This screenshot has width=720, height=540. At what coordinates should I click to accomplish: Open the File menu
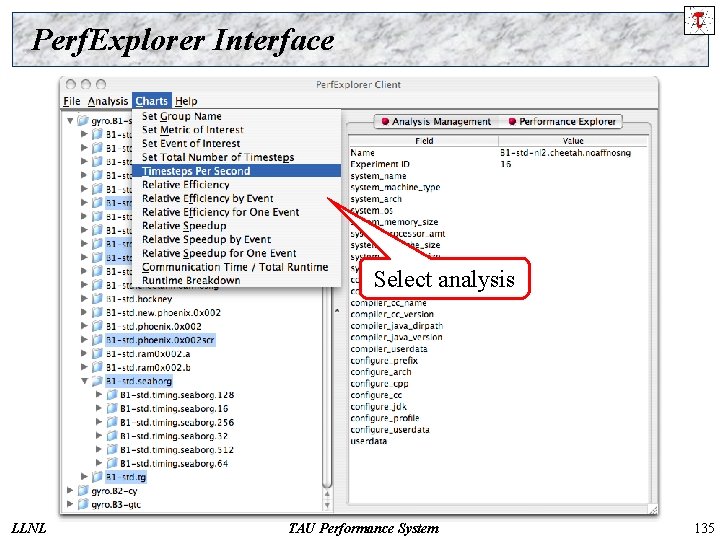[72, 101]
